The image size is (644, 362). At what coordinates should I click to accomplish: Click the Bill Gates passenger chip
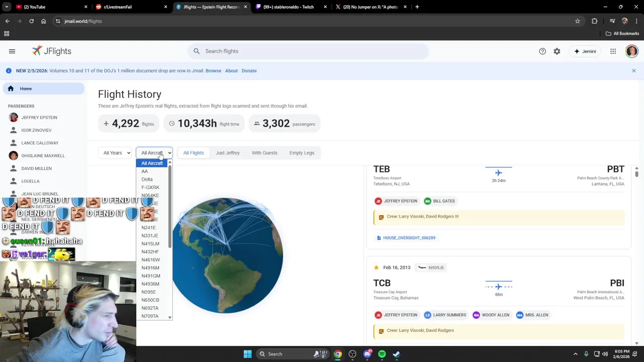[440, 201]
